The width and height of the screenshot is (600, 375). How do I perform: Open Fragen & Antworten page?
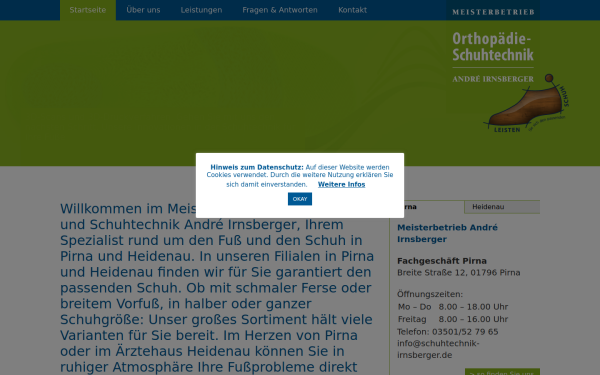point(280,10)
